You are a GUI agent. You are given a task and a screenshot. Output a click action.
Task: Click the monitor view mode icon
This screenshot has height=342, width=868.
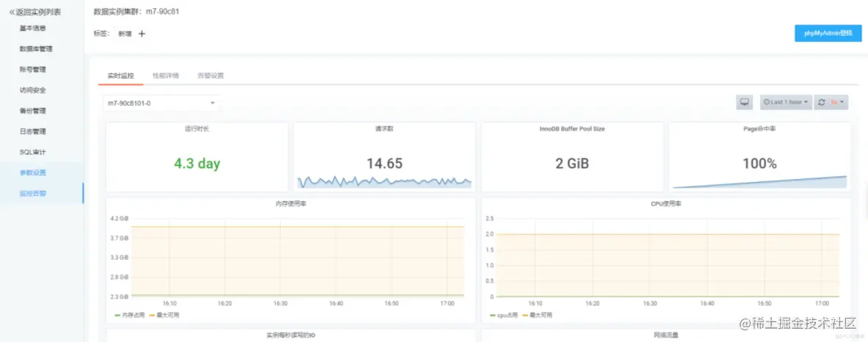click(745, 103)
